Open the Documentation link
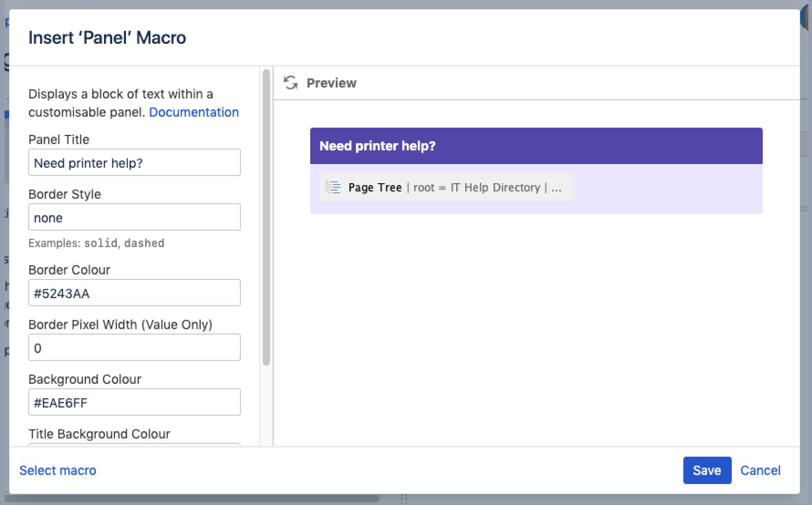The height and width of the screenshot is (505, 812). tap(193, 112)
